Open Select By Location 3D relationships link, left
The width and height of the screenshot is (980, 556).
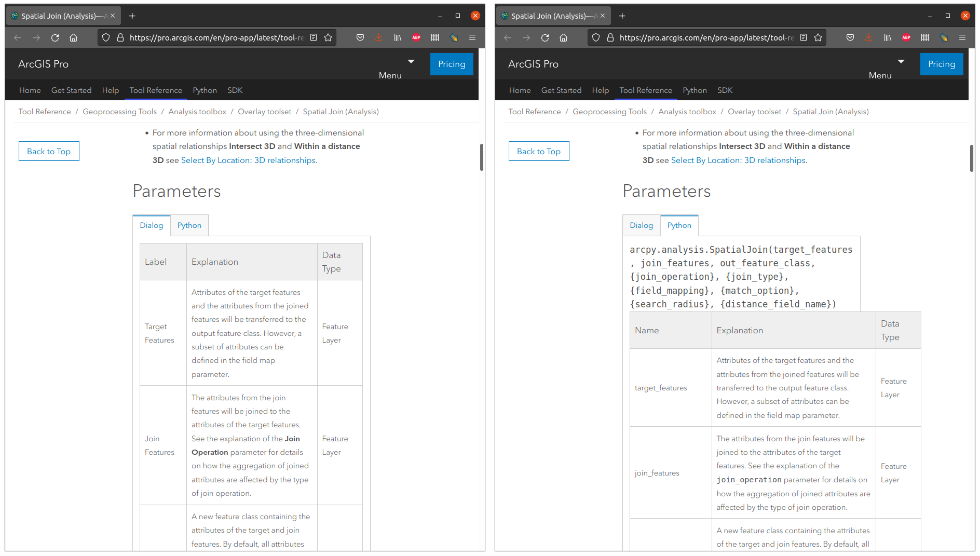tap(248, 160)
